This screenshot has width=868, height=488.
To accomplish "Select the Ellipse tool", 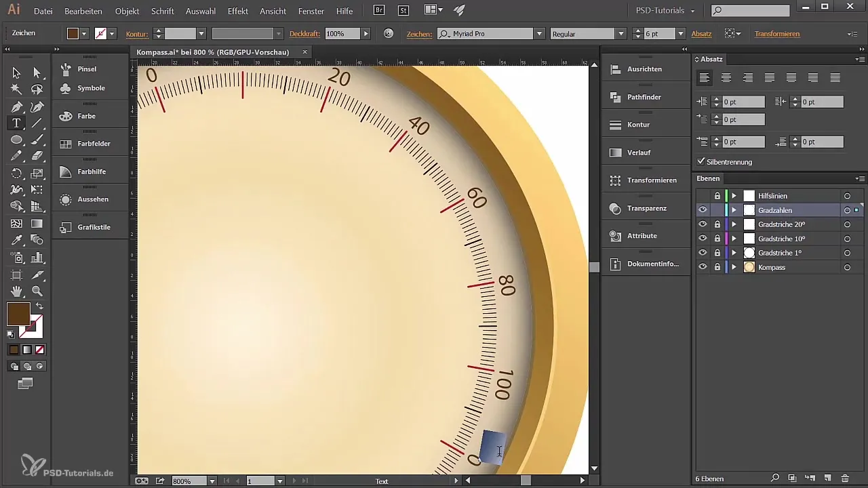I will (x=16, y=140).
